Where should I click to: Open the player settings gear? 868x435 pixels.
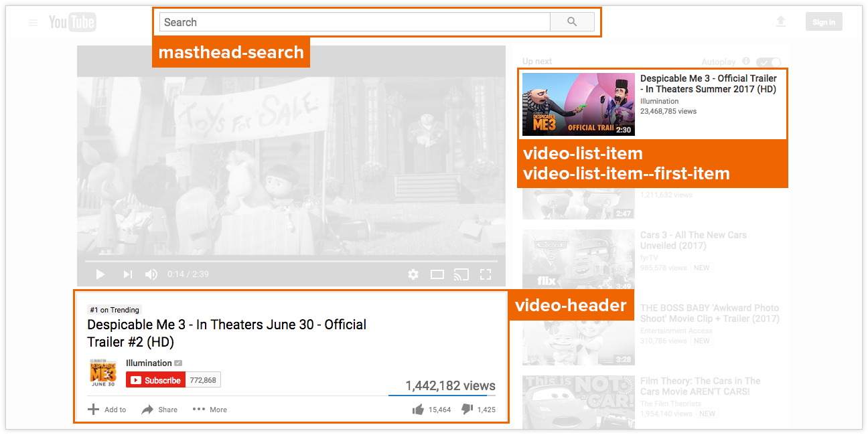click(413, 274)
